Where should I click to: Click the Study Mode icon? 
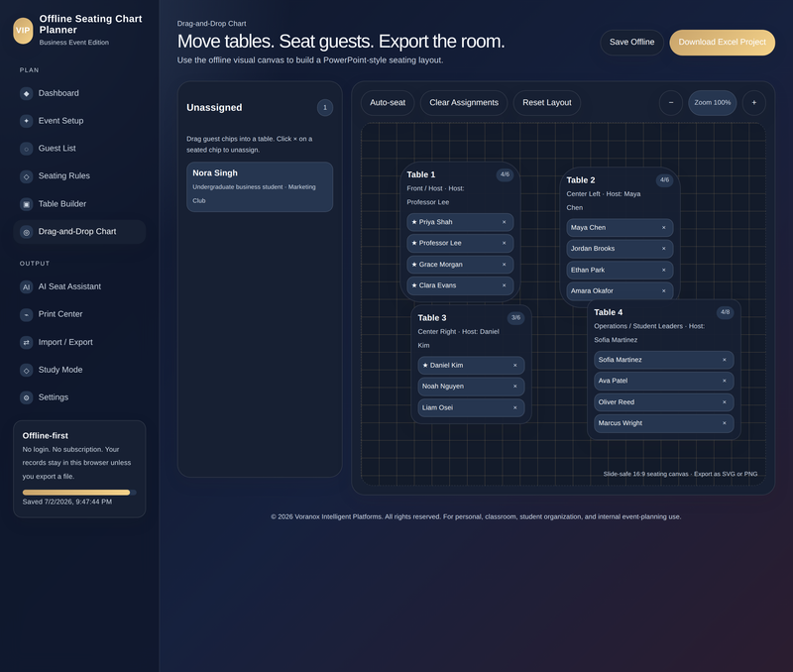click(27, 370)
